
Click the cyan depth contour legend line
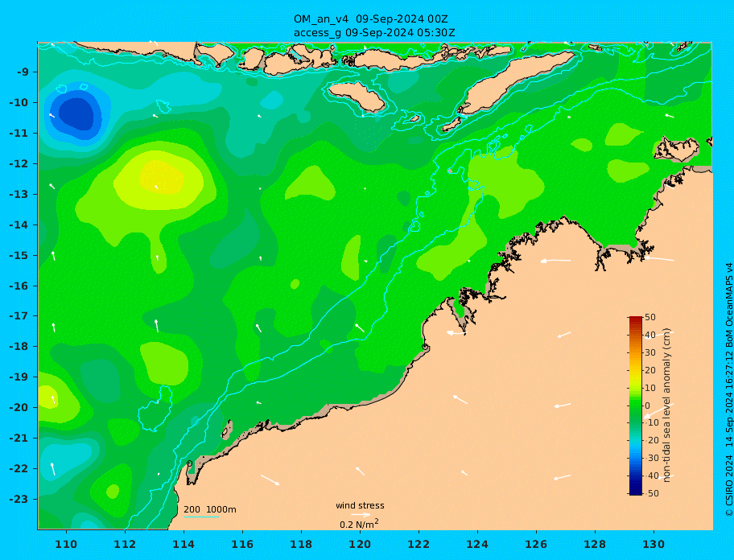(x=201, y=517)
